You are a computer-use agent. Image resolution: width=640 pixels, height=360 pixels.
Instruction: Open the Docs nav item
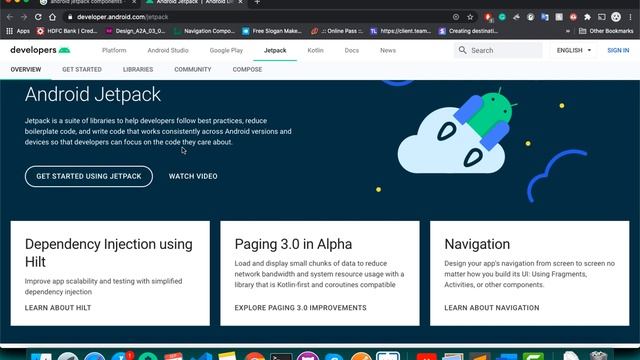[351, 51]
